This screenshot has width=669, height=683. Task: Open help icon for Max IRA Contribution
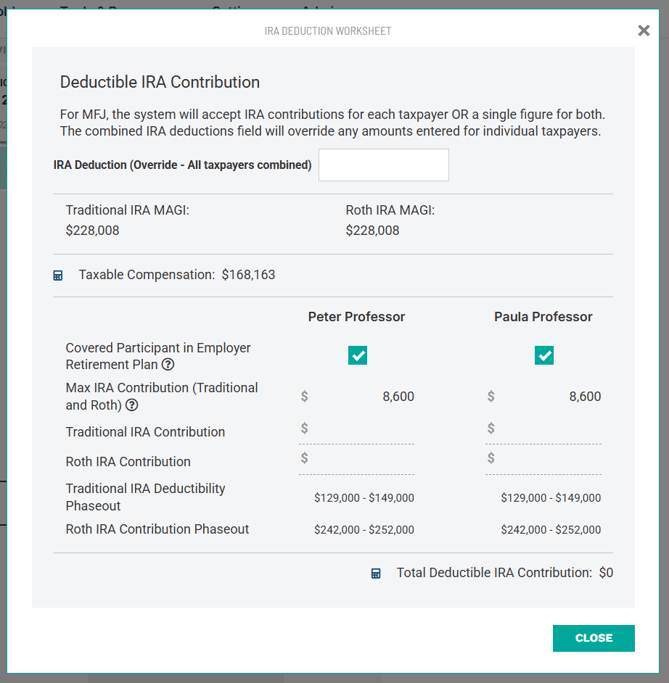131,405
